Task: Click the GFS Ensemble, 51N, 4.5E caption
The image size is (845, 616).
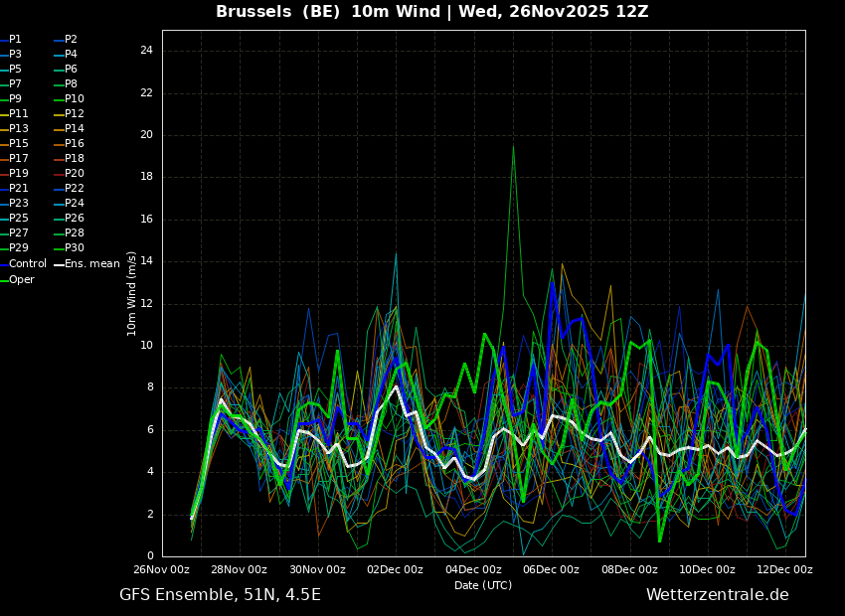Action: [x=220, y=595]
